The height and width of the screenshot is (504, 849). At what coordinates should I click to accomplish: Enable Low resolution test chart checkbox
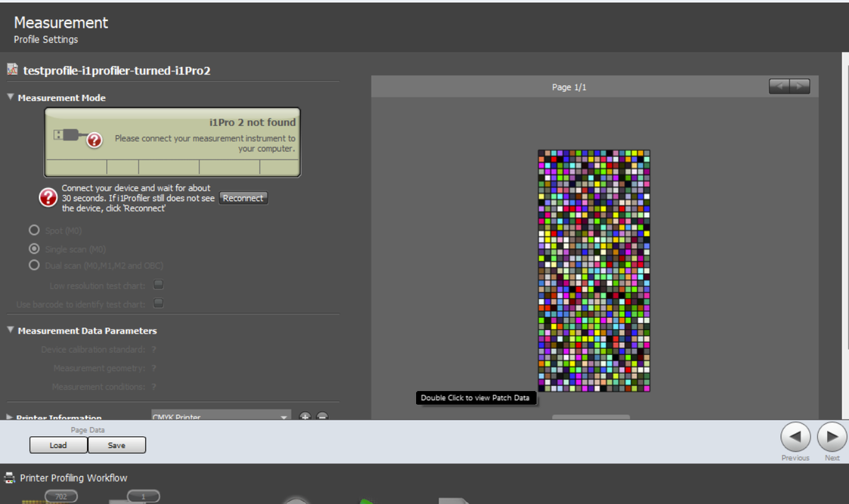point(158,285)
